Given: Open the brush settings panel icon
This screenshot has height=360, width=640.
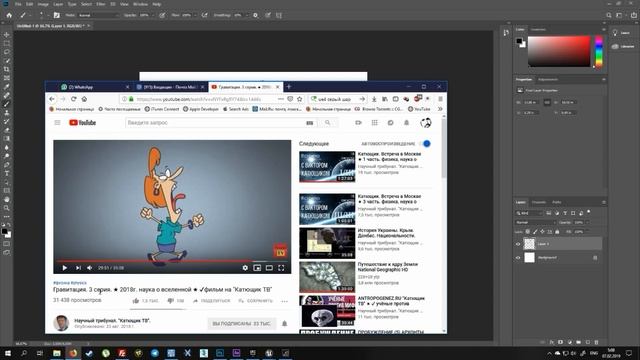Looking at the screenshot, I should tap(57, 15).
